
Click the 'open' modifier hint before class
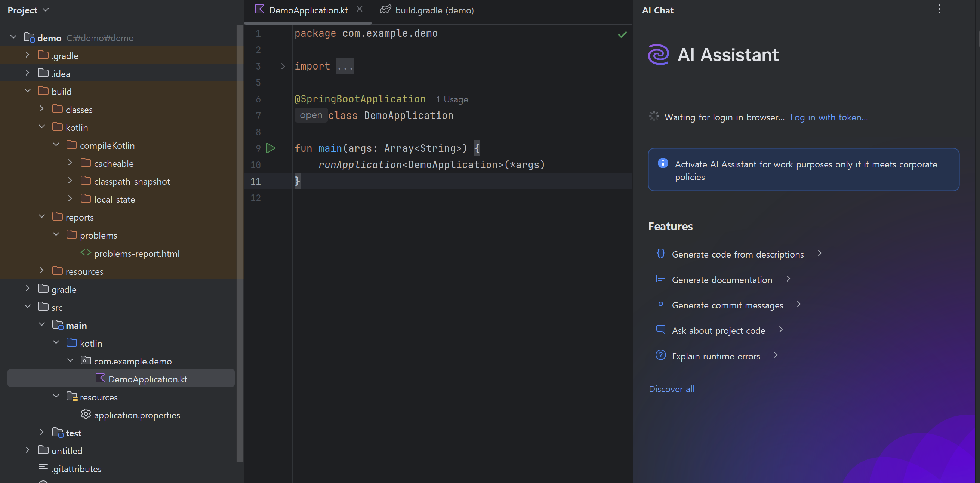coord(311,115)
